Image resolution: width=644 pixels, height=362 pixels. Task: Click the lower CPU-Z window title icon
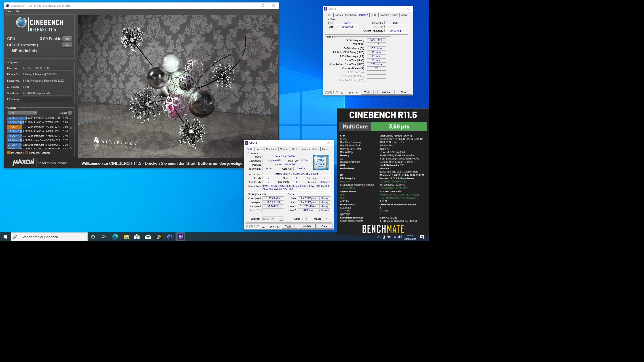click(x=246, y=143)
